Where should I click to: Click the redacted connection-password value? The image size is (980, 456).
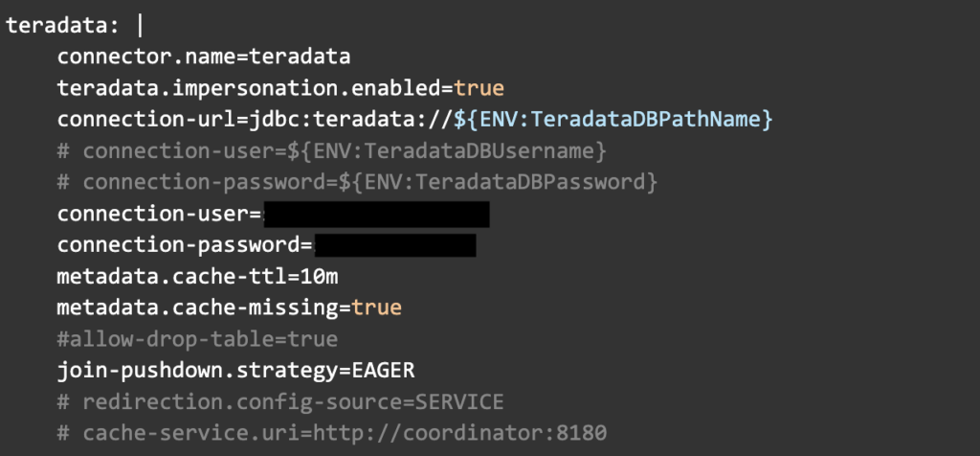click(x=394, y=245)
